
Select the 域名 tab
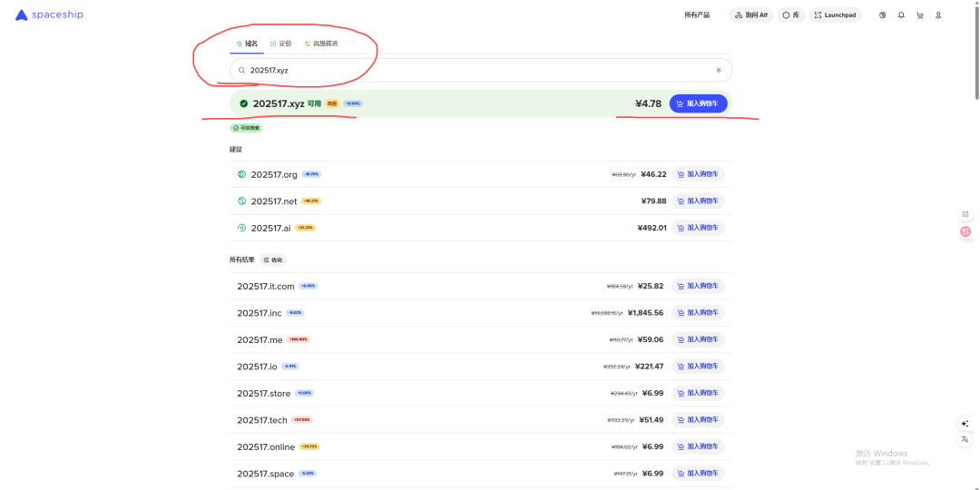(247, 44)
